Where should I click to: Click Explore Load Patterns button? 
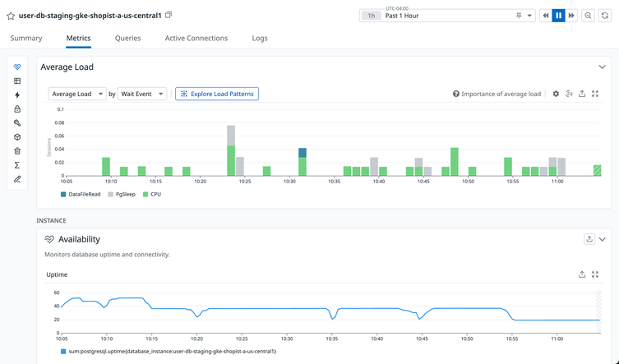point(217,94)
